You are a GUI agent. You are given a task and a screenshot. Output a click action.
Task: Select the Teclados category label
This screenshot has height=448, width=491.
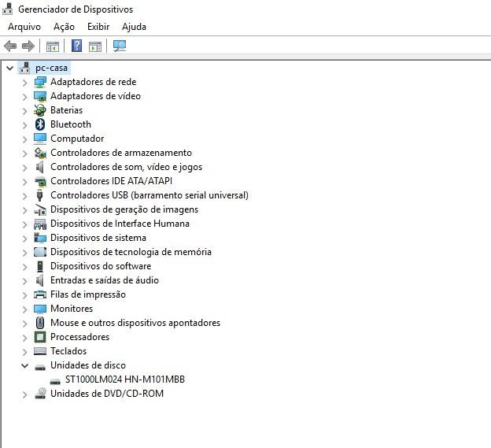pos(68,351)
